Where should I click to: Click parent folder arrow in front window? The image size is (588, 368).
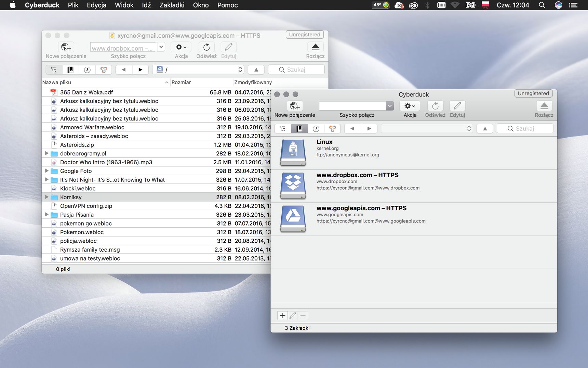pyautogui.click(x=485, y=128)
